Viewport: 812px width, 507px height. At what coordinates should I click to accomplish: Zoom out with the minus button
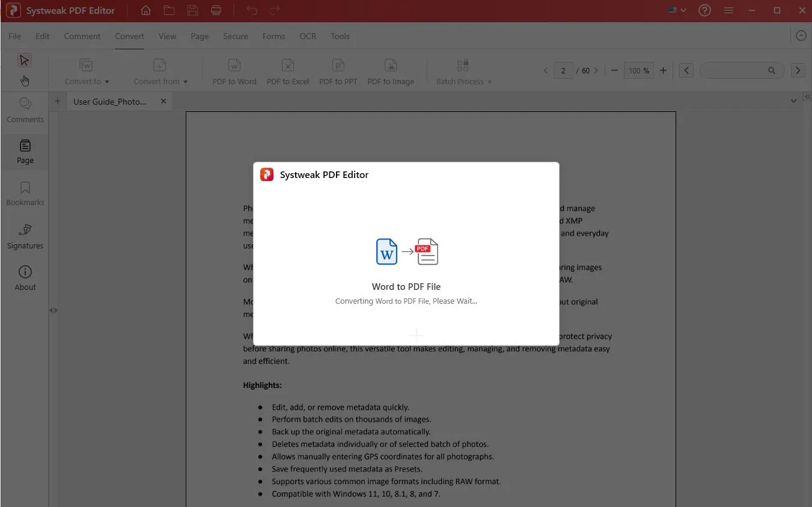614,70
